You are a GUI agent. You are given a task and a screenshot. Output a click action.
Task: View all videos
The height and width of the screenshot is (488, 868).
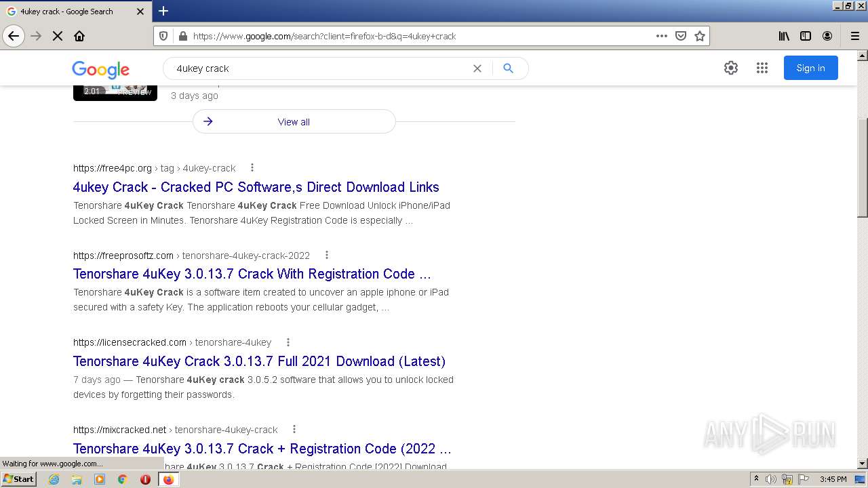tap(294, 122)
